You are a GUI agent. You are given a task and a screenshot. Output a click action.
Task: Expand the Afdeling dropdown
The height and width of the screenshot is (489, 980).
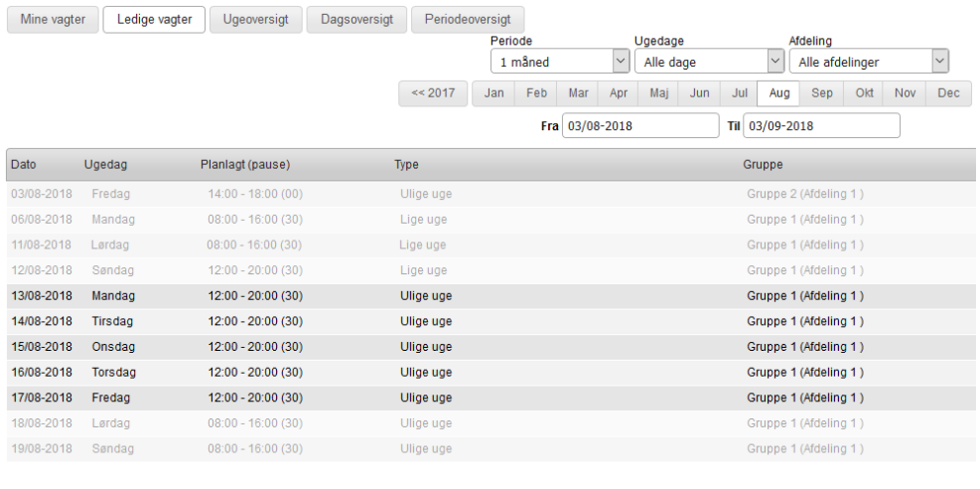[x=869, y=62]
